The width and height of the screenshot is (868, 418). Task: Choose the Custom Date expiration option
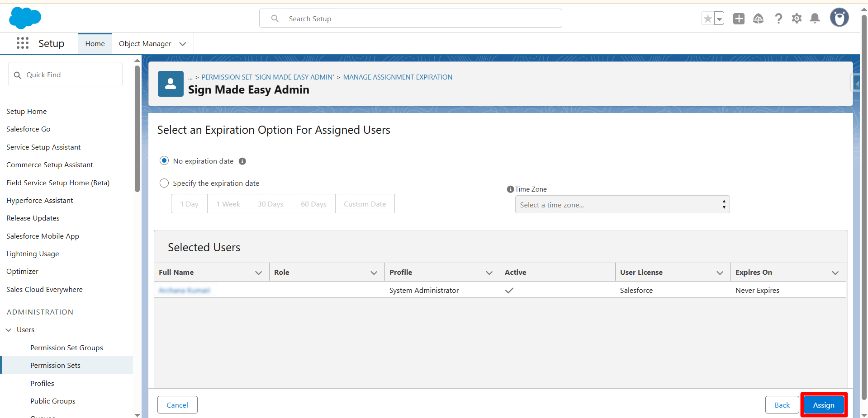point(365,204)
